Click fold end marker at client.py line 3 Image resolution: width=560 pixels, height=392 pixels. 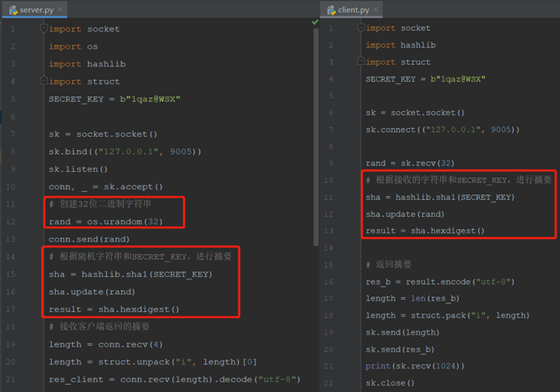pos(361,61)
